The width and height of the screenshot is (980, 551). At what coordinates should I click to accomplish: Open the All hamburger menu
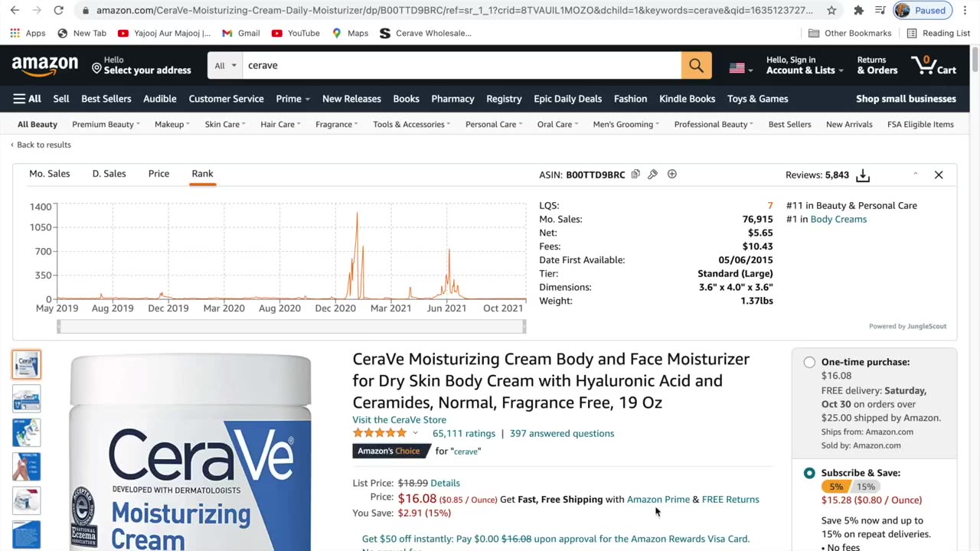click(x=27, y=99)
